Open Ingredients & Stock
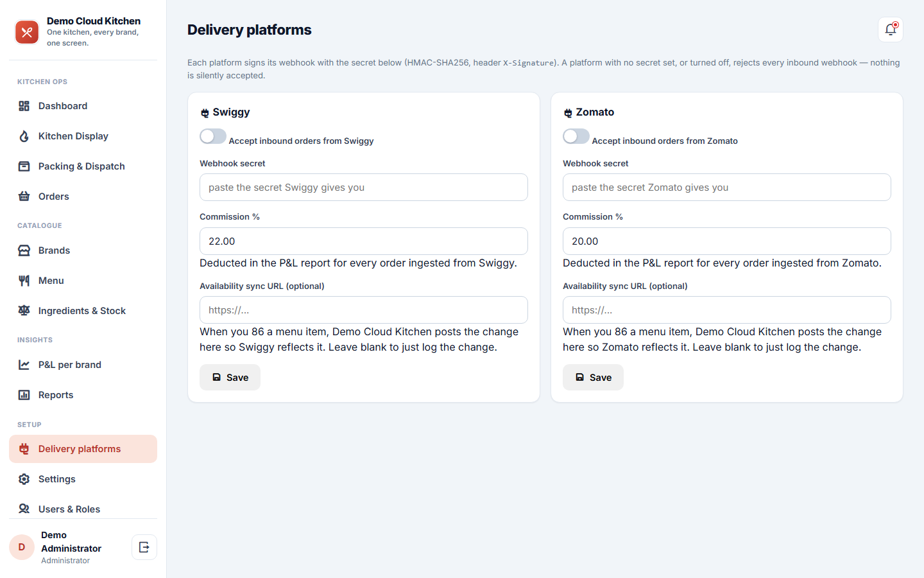This screenshot has width=924, height=578. pyautogui.click(x=83, y=311)
